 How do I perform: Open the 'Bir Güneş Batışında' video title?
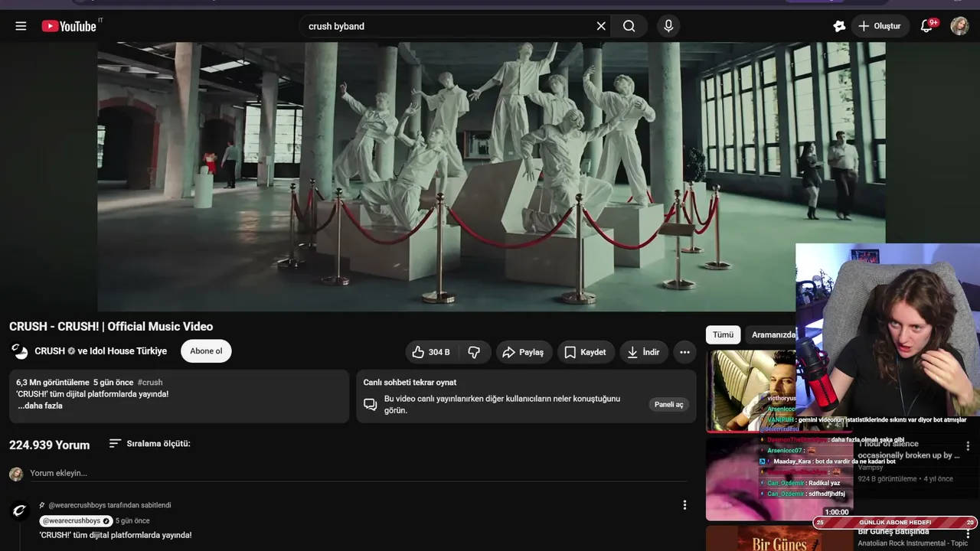click(x=893, y=531)
